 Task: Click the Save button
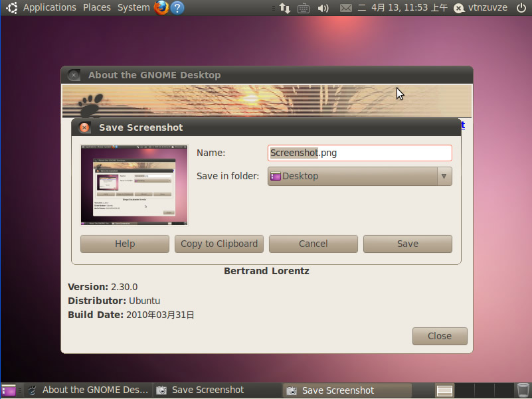coord(408,244)
